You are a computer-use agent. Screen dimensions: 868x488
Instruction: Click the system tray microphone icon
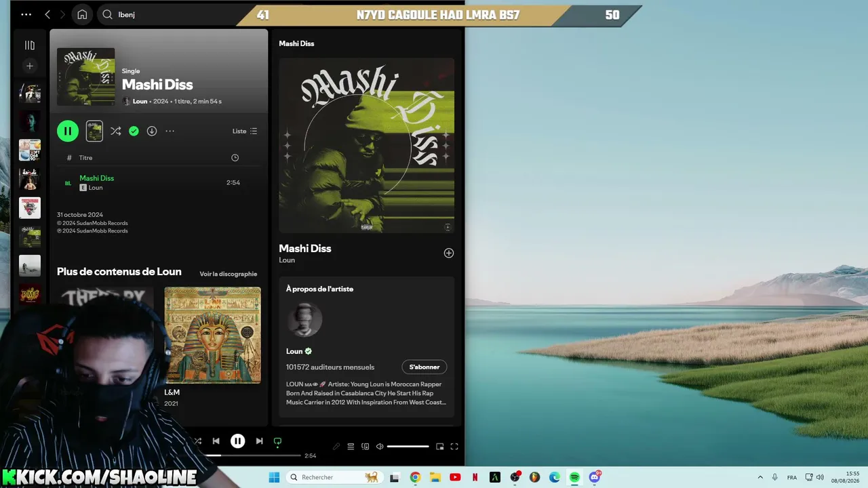pyautogui.click(x=775, y=477)
